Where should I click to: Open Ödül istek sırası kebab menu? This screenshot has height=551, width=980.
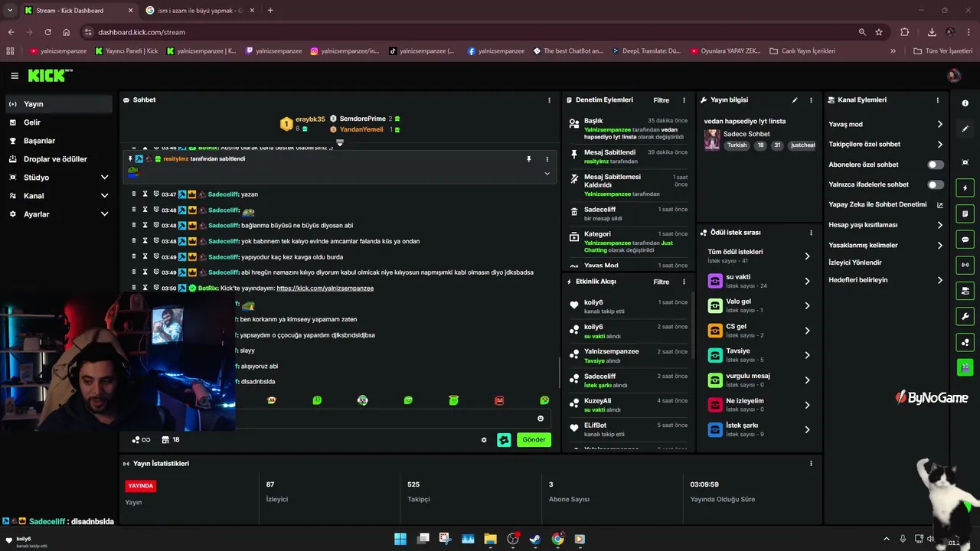811,233
